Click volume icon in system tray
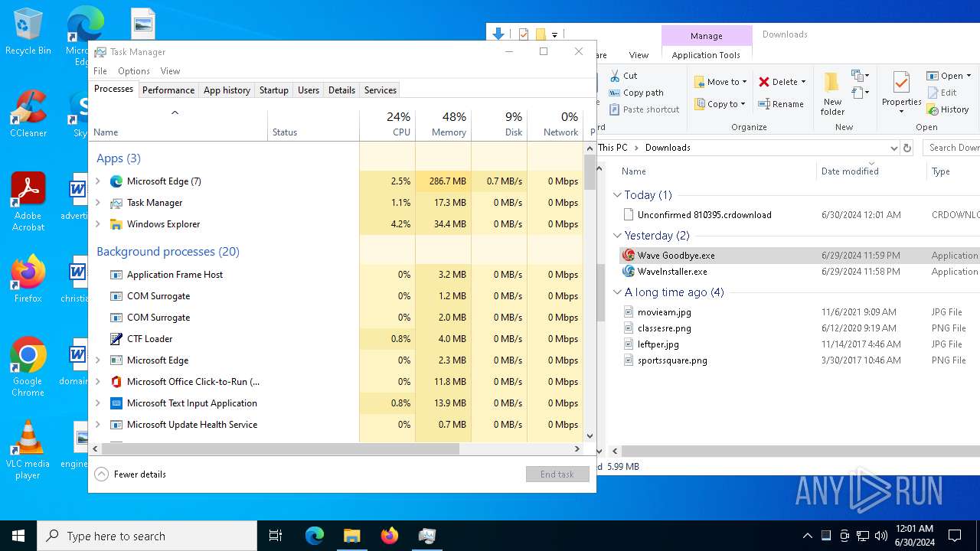The height and width of the screenshot is (551, 980). click(881, 536)
